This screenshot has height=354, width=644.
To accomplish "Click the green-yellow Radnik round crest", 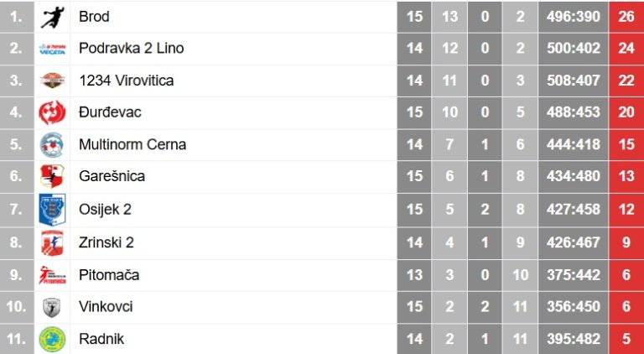I will [x=52, y=339].
